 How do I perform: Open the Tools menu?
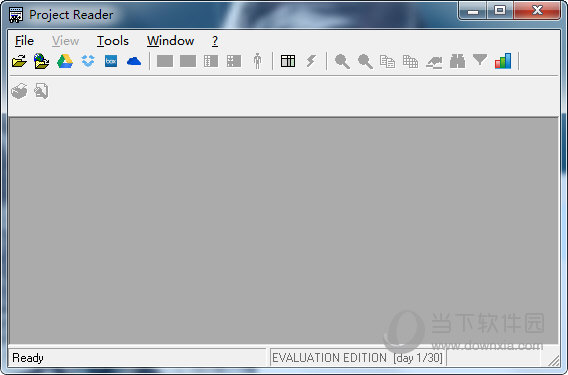(113, 41)
